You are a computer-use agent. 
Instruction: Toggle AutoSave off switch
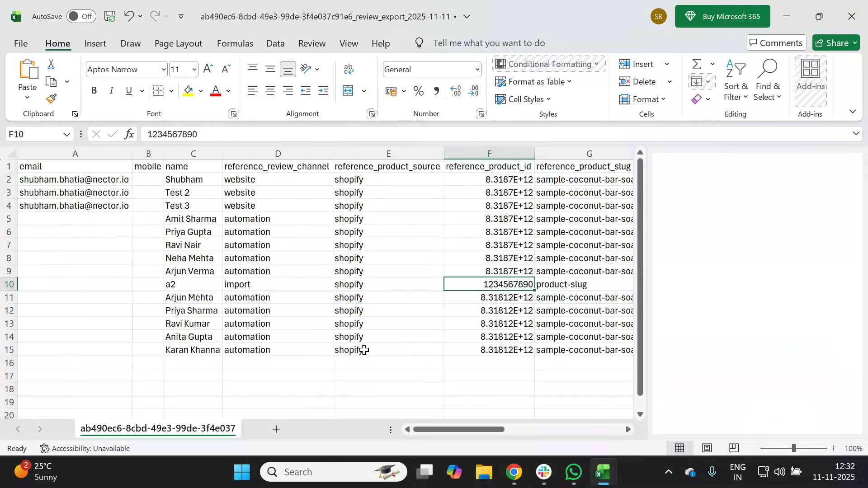tap(80, 16)
